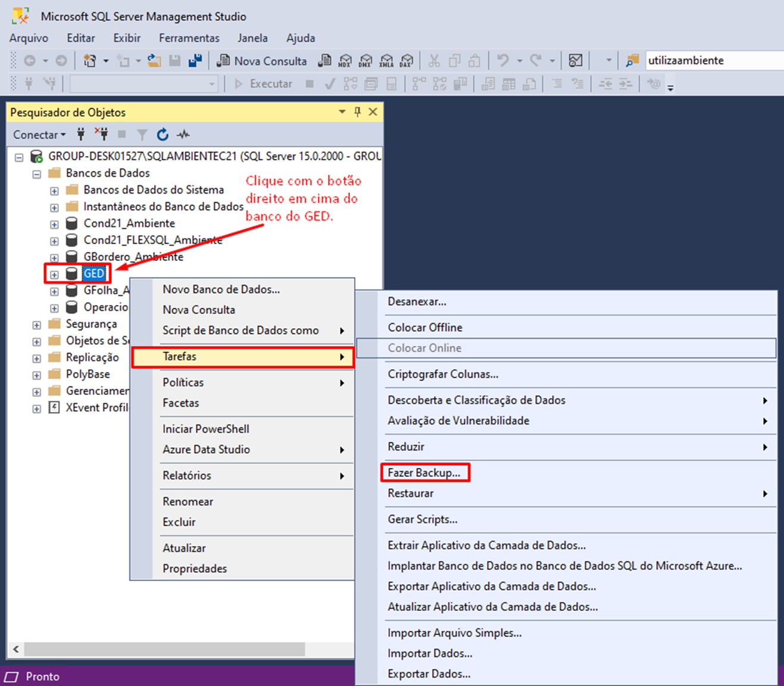Click the refresh icon in Object Explorer
The image size is (784, 686).
pyautogui.click(x=163, y=135)
